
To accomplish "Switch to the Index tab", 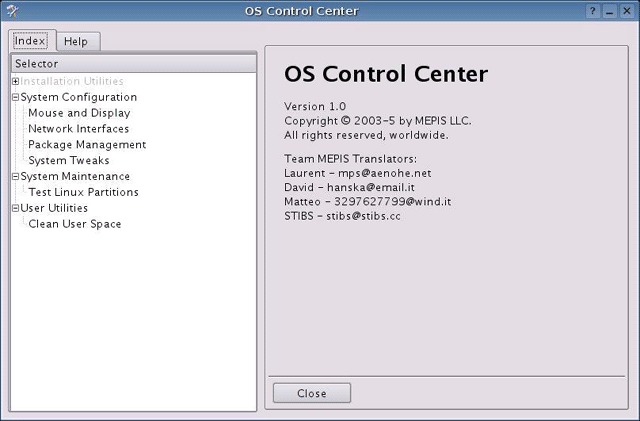I will pos(30,41).
